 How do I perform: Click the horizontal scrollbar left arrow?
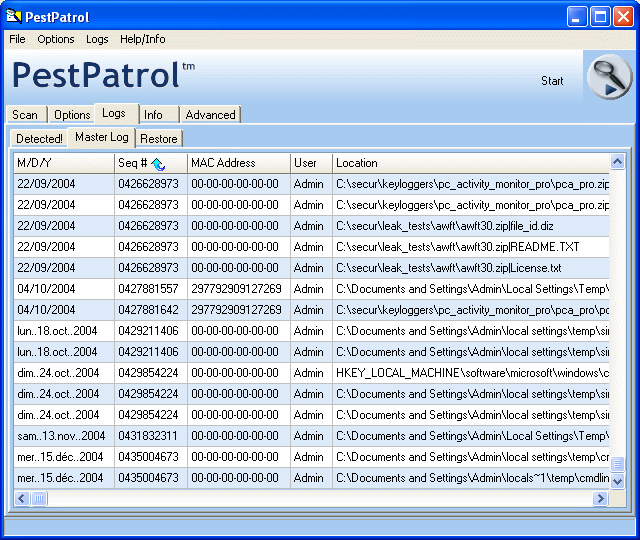coord(22,498)
